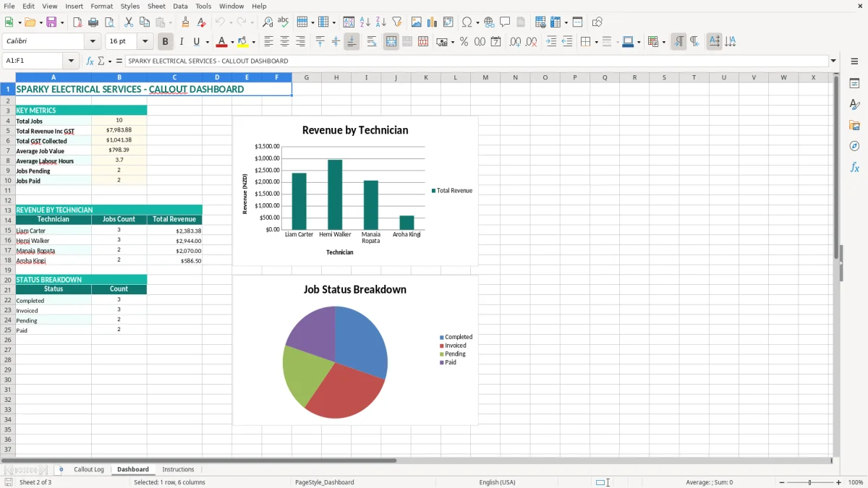Open the Sort dialog icon

[x=349, y=22]
